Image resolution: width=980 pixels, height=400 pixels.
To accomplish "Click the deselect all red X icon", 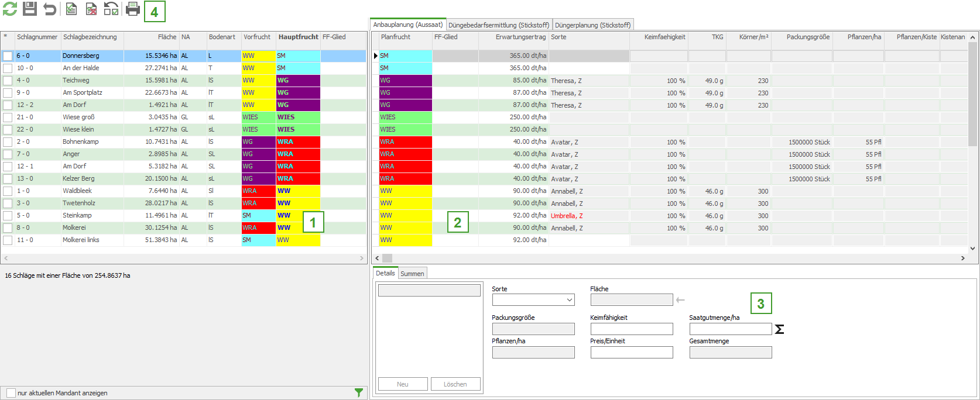I will coord(91,9).
